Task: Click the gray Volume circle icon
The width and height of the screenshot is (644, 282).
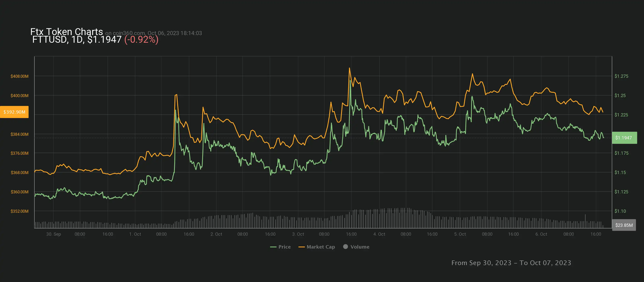Action: [x=346, y=247]
